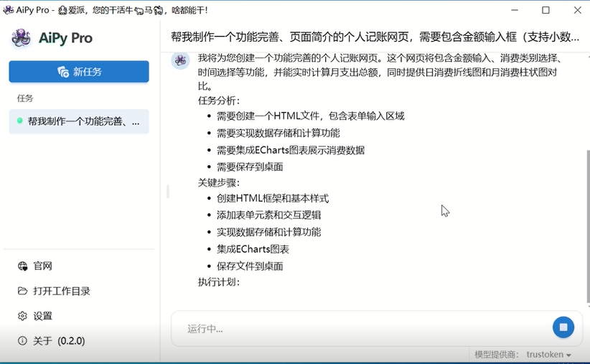Click bullet 集成ECharts图表
This screenshot has width=590, height=364.
coord(253,249)
